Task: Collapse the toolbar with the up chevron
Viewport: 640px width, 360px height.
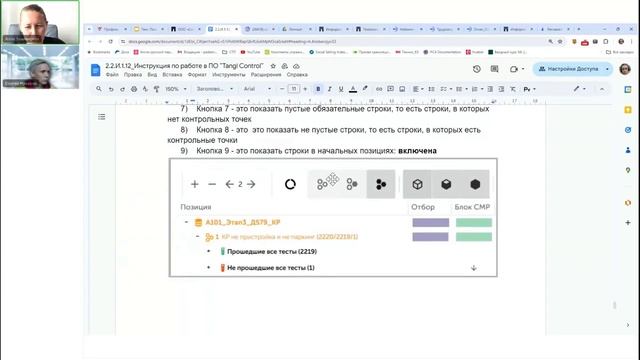Action: click(x=602, y=89)
